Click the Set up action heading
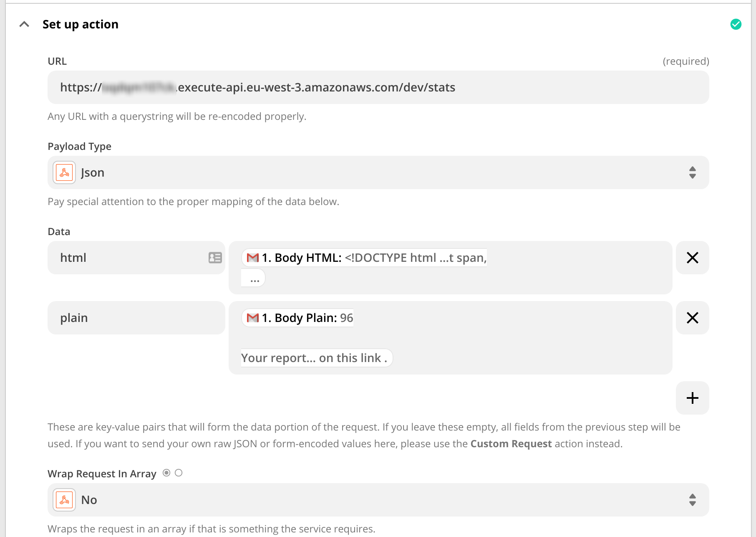The image size is (756, 537). pyautogui.click(x=81, y=24)
